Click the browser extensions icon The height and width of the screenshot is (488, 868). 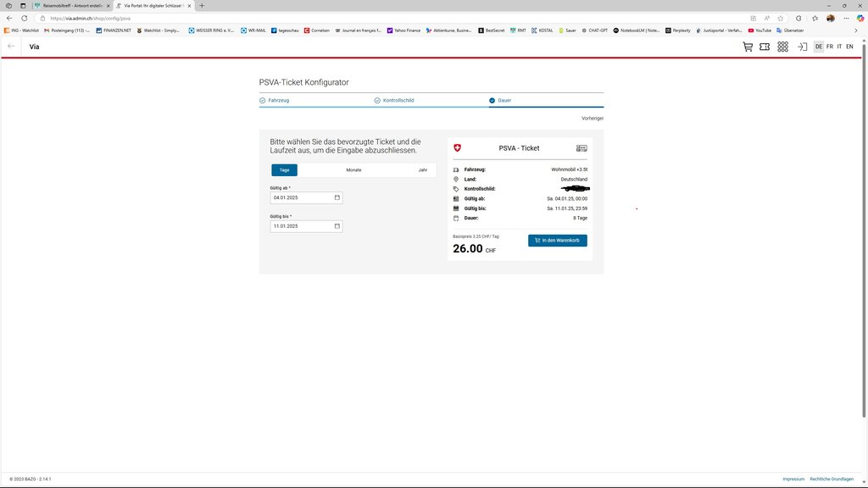pyautogui.click(x=798, y=19)
